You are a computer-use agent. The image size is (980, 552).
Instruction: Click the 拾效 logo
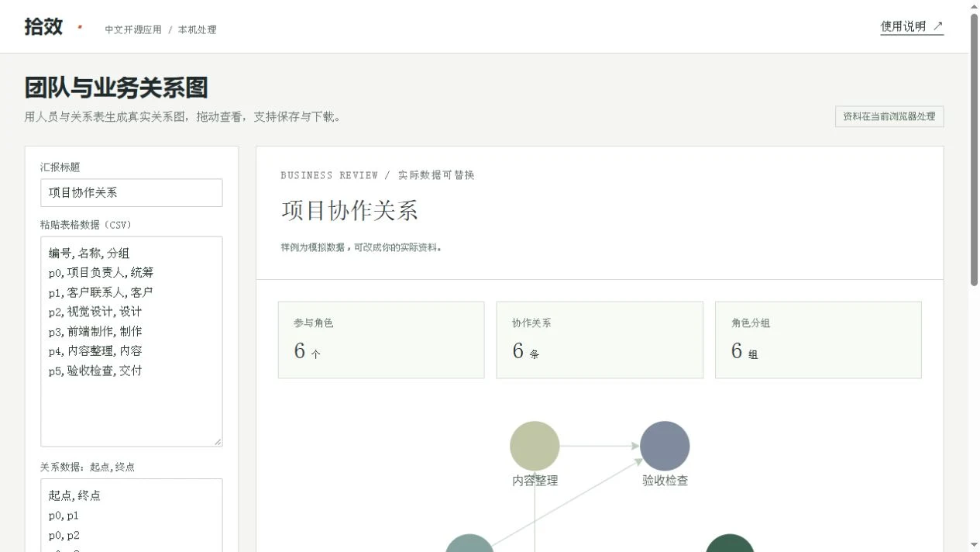43,26
